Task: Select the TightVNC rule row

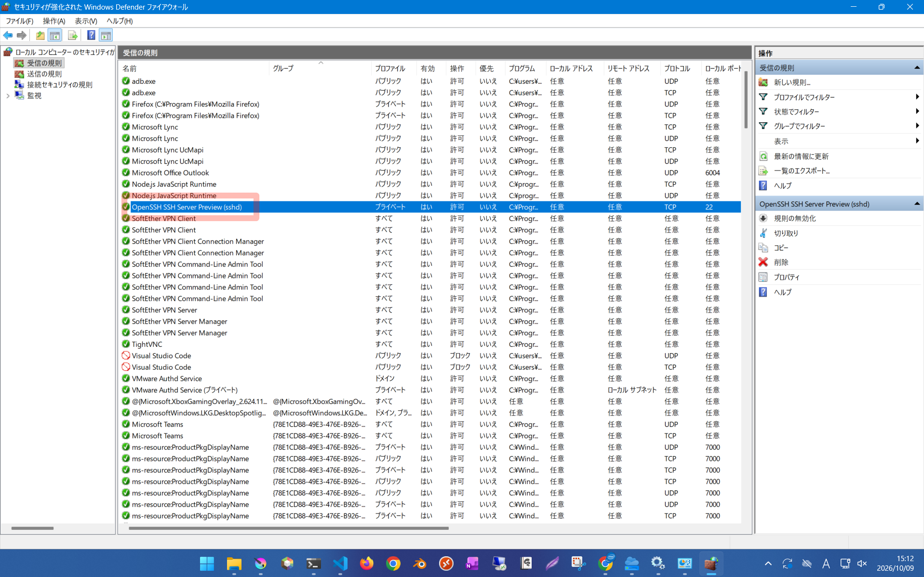Action: (431, 344)
